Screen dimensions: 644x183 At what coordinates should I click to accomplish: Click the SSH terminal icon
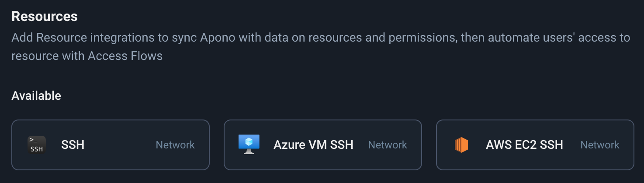click(x=37, y=145)
